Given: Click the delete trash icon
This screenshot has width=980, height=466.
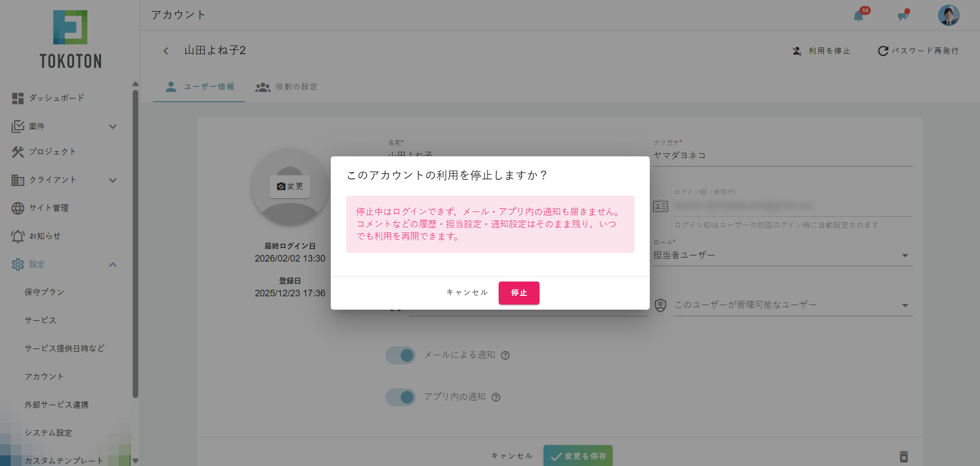Looking at the screenshot, I should (903, 456).
